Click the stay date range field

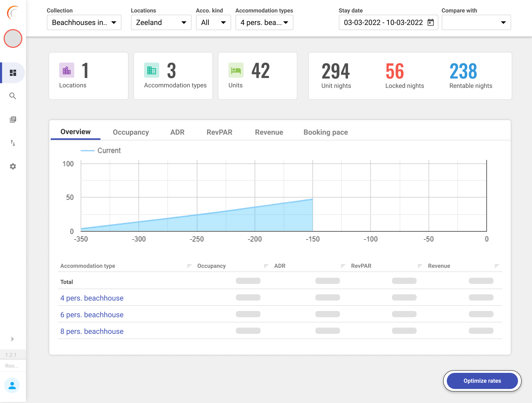click(x=383, y=23)
